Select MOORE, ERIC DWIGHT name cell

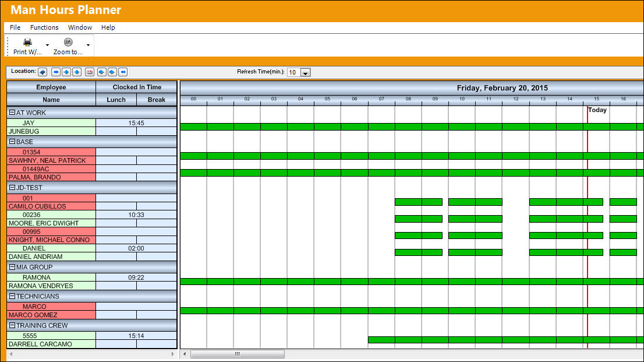(51, 223)
